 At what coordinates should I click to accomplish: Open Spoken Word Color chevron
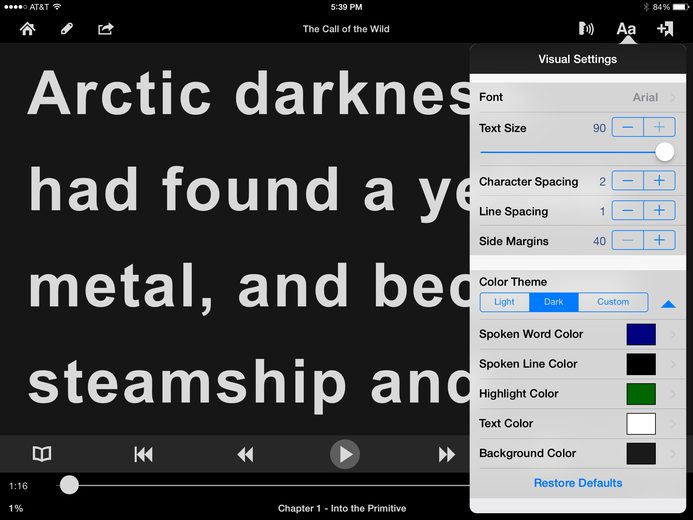pyautogui.click(x=673, y=334)
